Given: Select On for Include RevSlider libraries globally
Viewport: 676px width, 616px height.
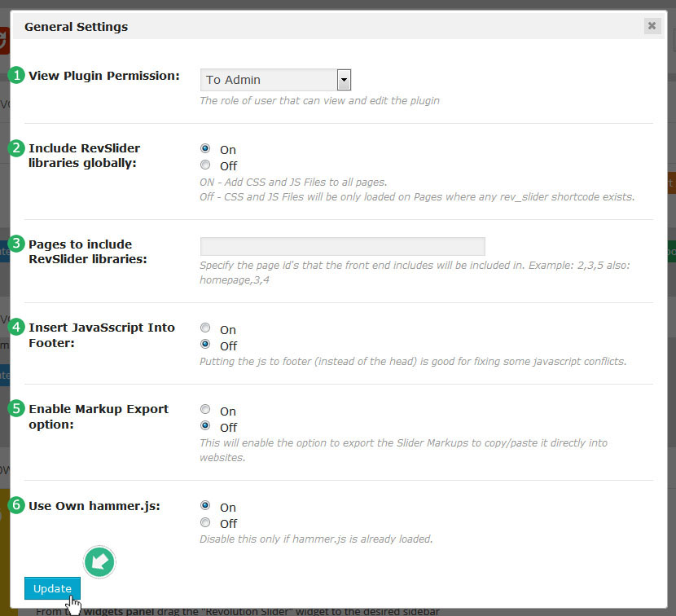Looking at the screenshot, I should coord(205,149).
